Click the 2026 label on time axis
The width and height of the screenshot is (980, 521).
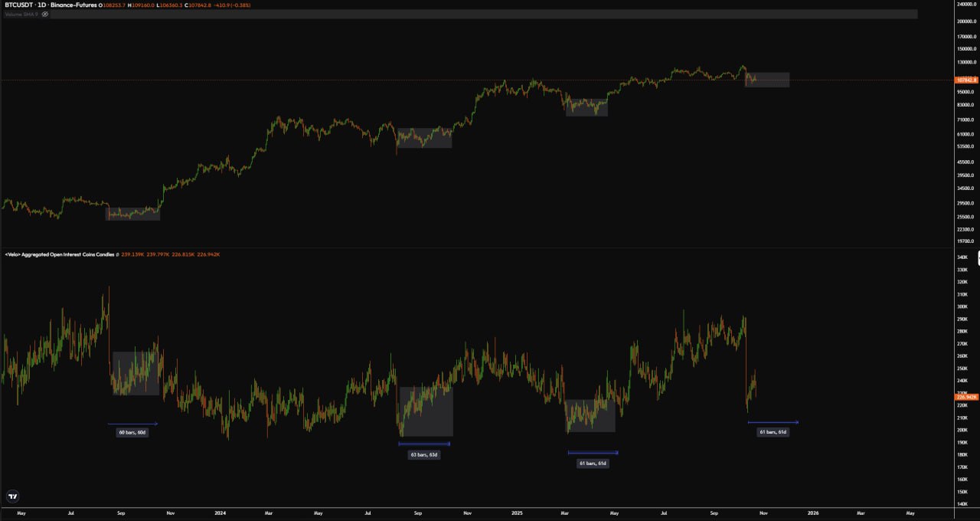pos(812,512)
